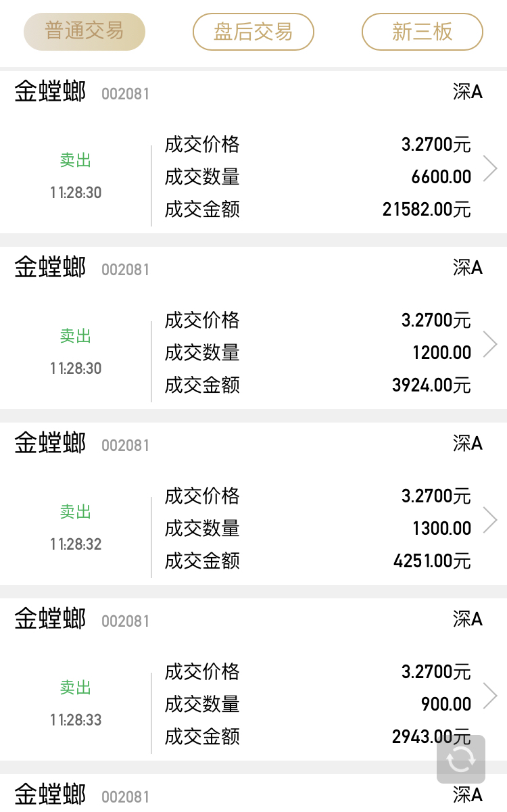507x812 pixels.
Task: Tap the first 金螳螂 stock name
Action: click(51, 91)
